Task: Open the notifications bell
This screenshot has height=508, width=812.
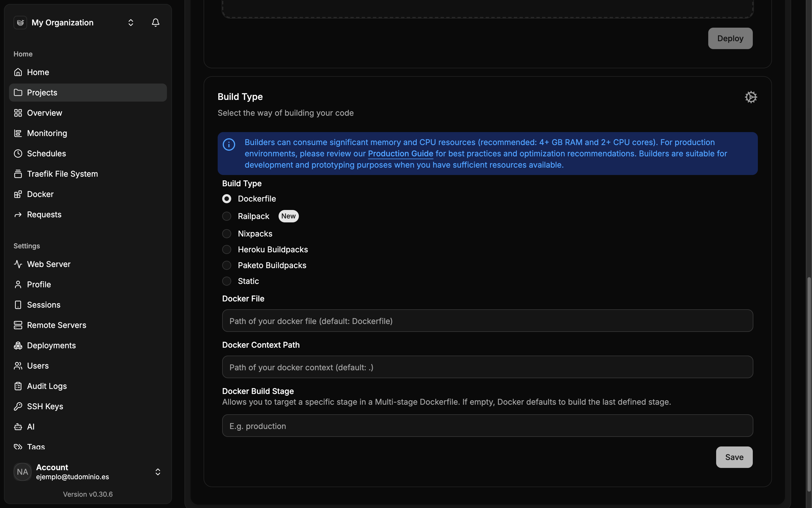Action: tap(155, 23)
